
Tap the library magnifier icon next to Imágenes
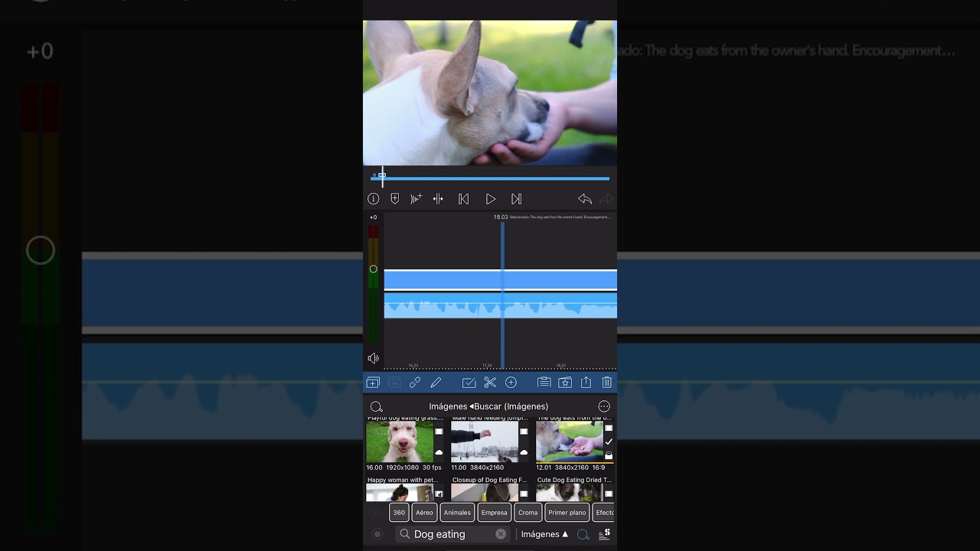click(x=376, y=406)
